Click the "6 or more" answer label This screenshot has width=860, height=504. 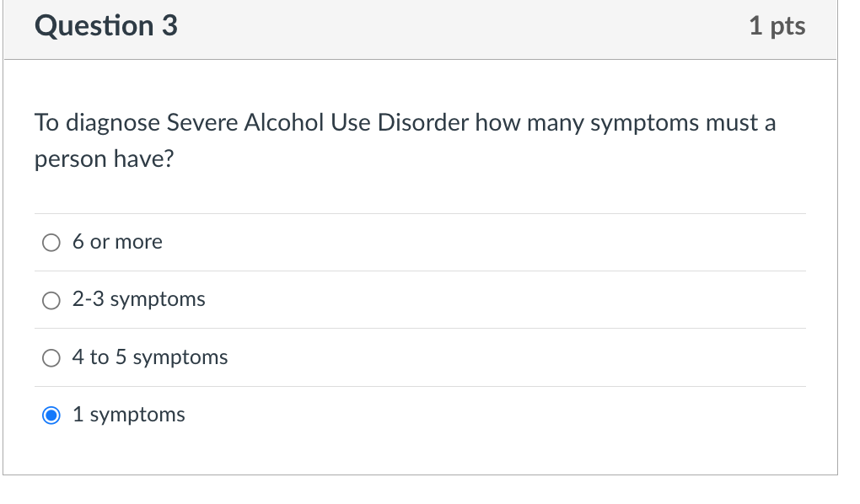[117, 242]
